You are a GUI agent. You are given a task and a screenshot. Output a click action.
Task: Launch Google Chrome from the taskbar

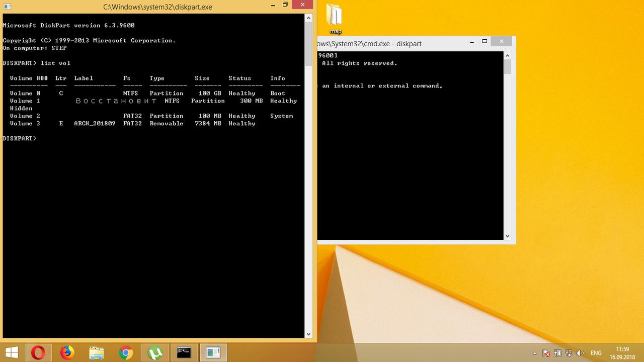[x=126, y=352]
